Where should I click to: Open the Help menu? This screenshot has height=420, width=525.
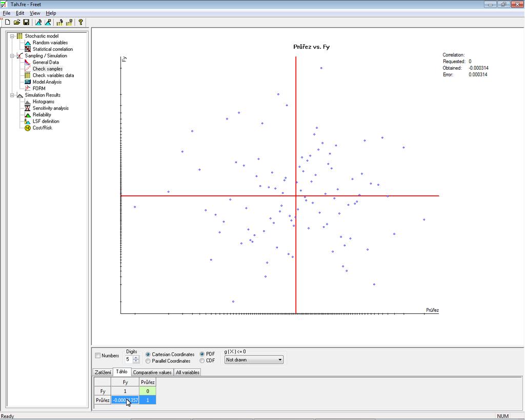click(51, 13)
